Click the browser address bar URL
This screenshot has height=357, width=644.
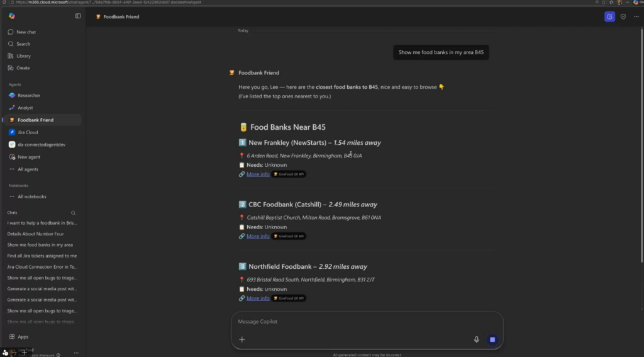[108, 2]
